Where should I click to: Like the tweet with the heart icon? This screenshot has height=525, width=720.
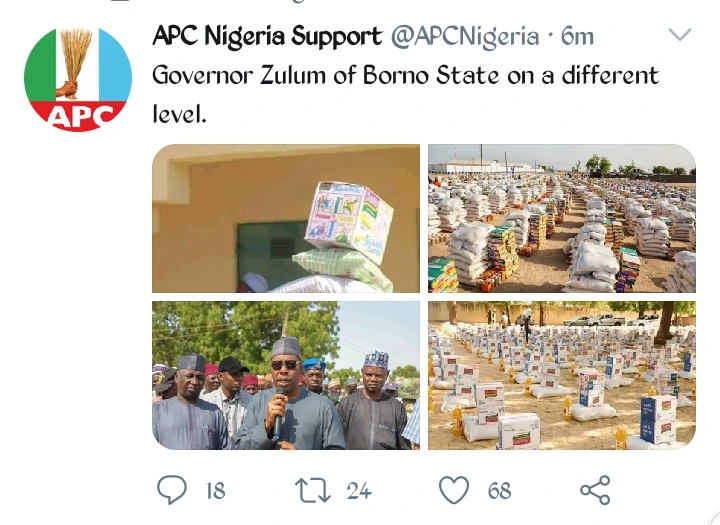pyautogui.click(x=455, y=489)
